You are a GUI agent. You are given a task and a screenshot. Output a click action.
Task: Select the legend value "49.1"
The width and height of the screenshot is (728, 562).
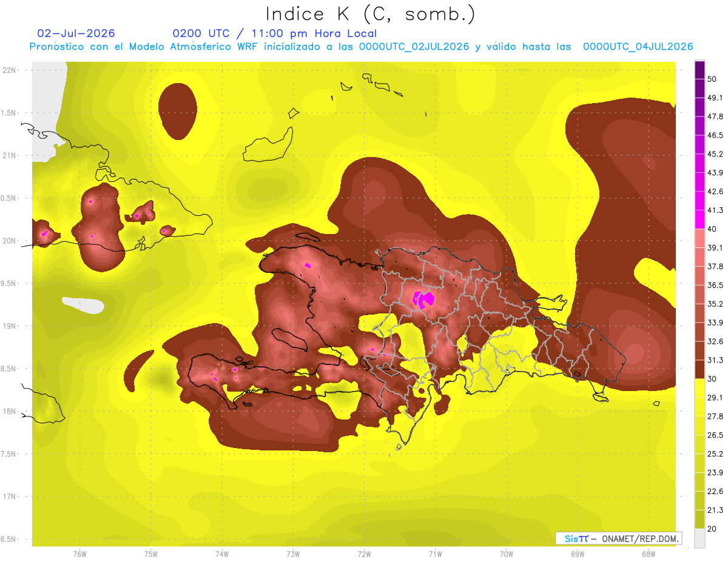coord(715,98)
